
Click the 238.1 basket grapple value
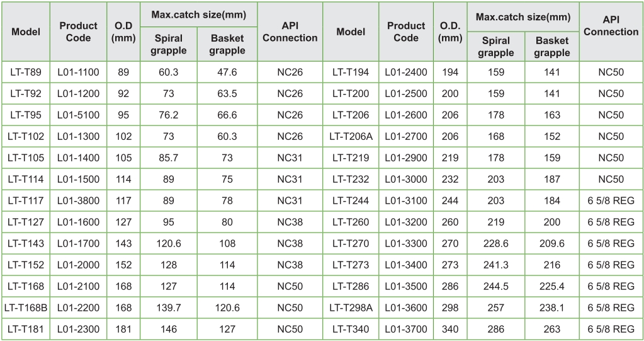[x=551, y=308]
